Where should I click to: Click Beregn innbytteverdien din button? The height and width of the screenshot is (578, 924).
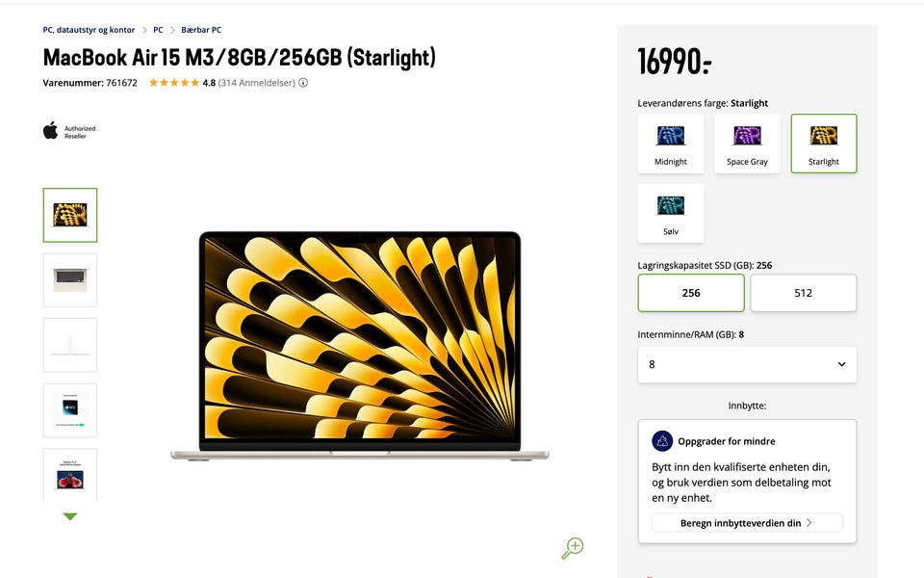[x=747, y=523]
